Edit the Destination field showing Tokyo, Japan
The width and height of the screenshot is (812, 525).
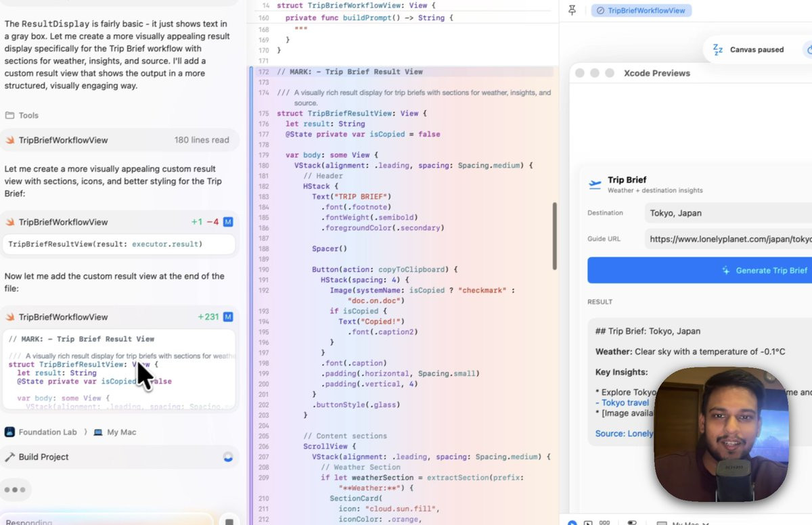click(x=728, y=213)
